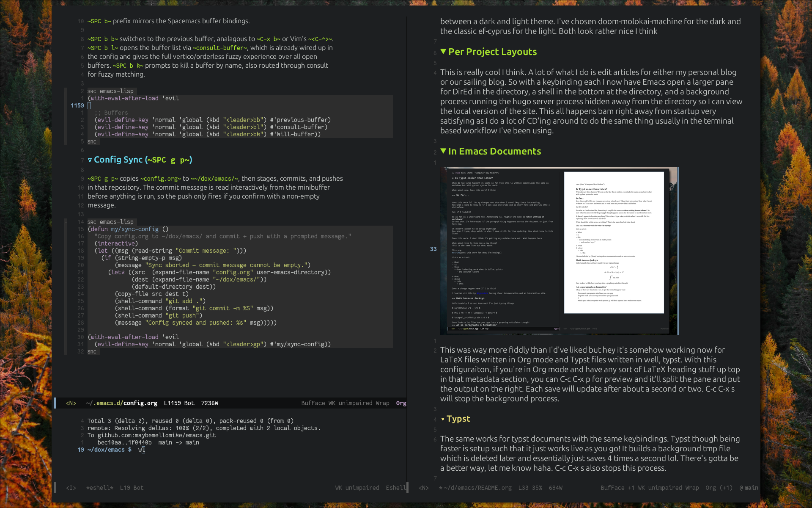Click the Org major-mode indicator in config.org modeline
This screenshot has width=812, height=508.
pos(401,403)
